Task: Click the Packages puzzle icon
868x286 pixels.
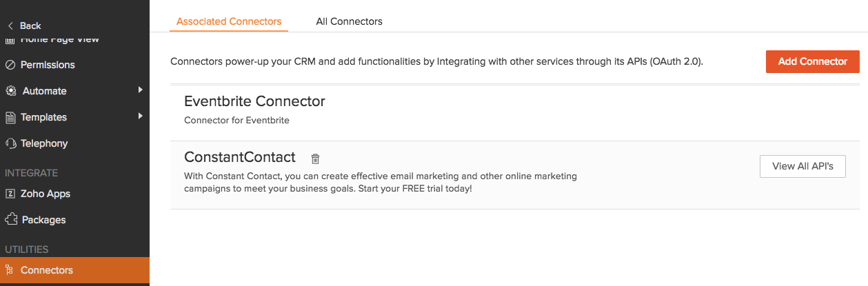Action: (10, 220)
